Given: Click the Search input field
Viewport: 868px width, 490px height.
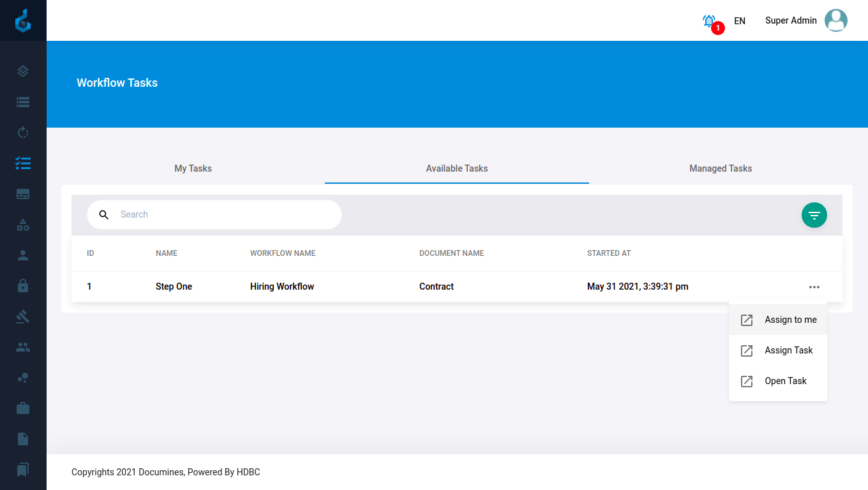Looking at the screenshot, I should pos(223,214).
